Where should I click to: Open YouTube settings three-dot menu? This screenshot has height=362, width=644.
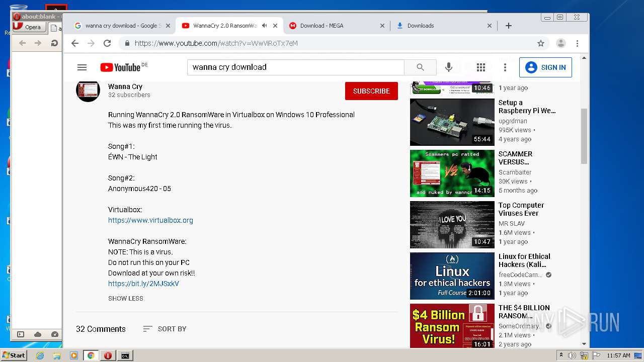point(505,67)
